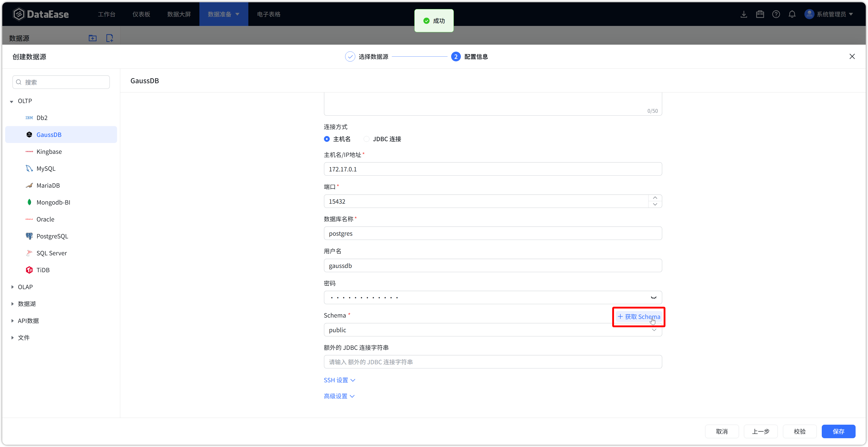This screenshot has height=447, width=868.
Task: Open the toolbox icon in header
Action: (760, 14)
